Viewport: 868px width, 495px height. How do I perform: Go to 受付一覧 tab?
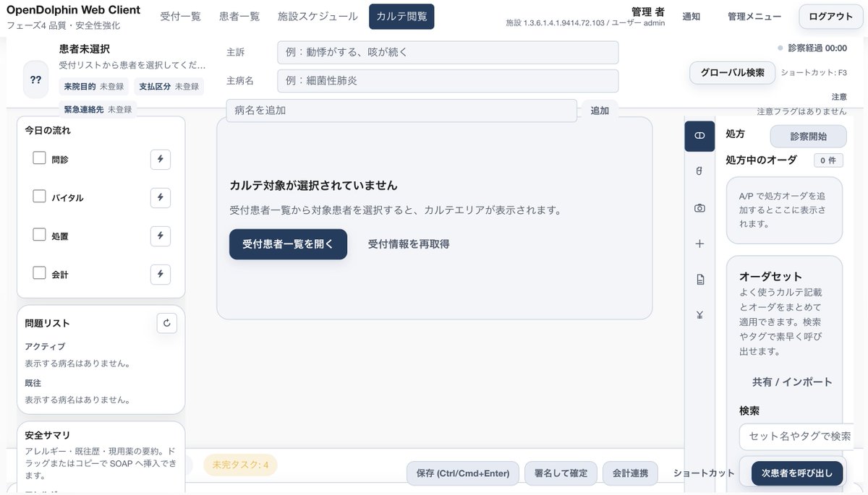[x=180, y=16]
